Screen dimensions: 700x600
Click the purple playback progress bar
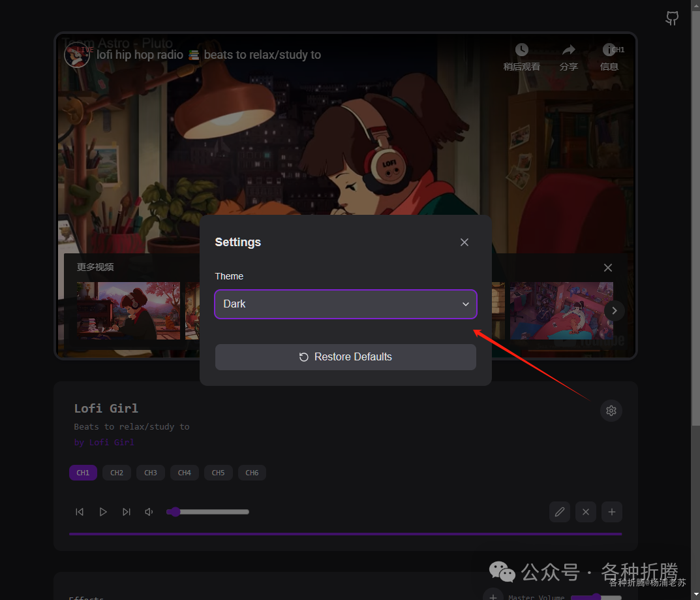pyautogui.click(x=346, y=534)
